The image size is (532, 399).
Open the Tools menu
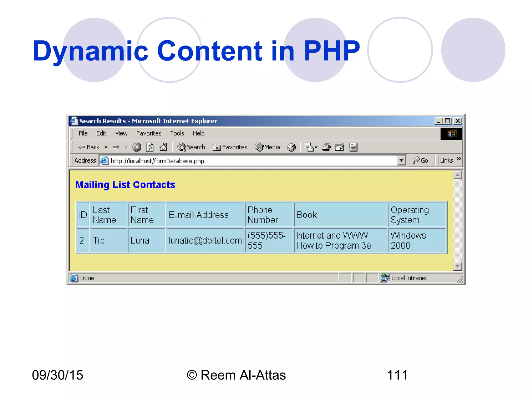[177, 133]
